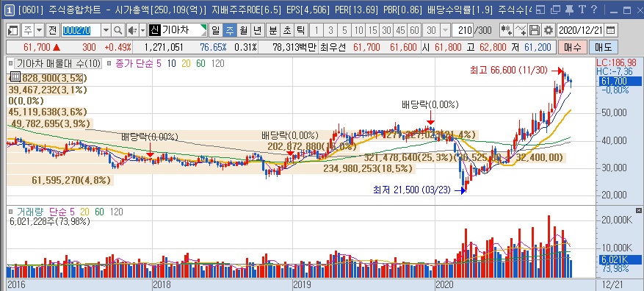Select daily 일 chart period

[216, 30]
